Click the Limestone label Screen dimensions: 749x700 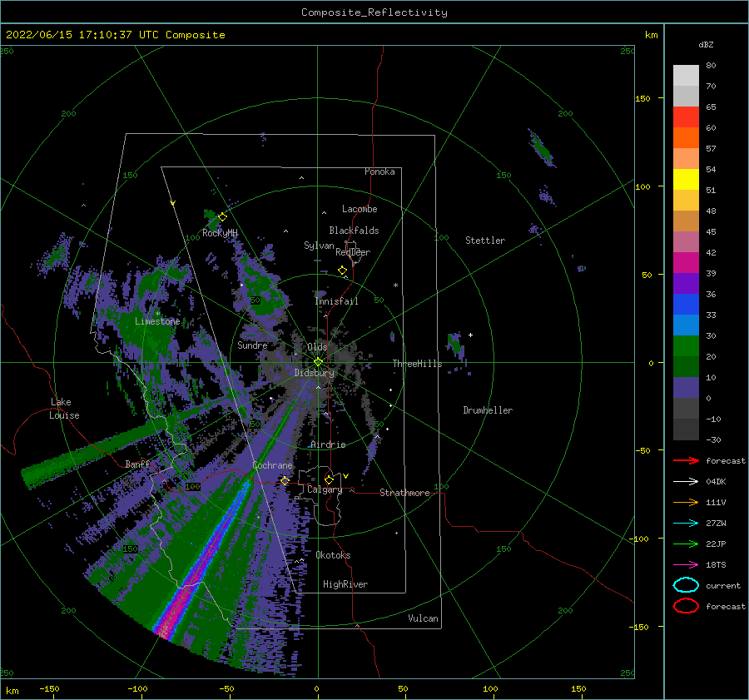(157, 321)
